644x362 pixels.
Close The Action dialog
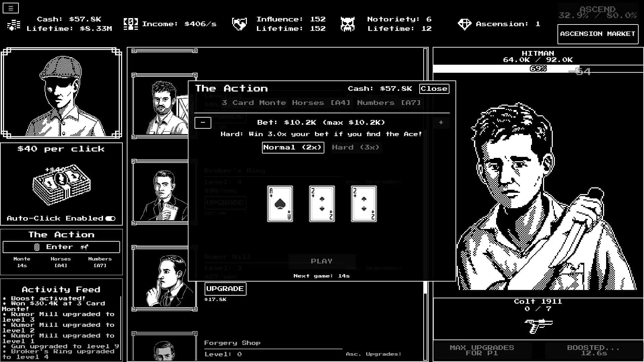(434, 89)
